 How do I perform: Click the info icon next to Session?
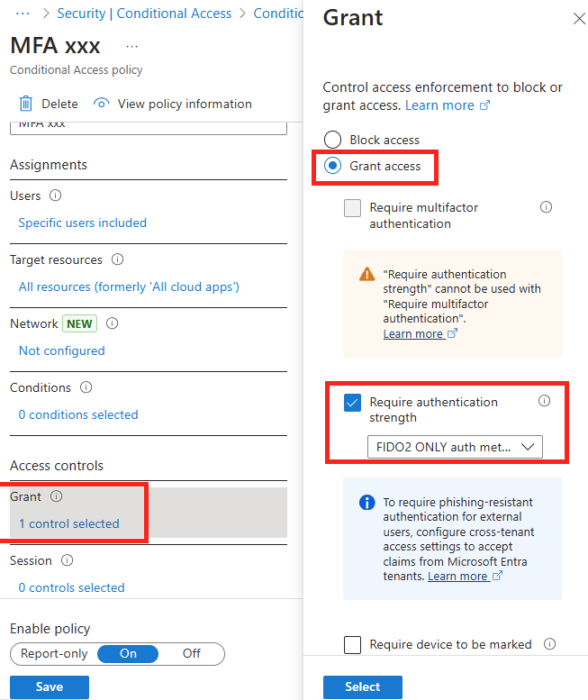(67, 560)
